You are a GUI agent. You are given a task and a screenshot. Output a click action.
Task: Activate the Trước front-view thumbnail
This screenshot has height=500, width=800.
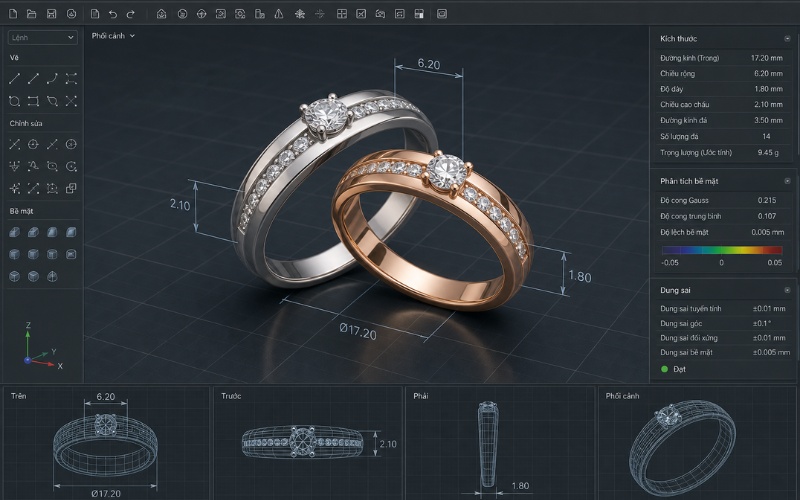click(308, 443)
